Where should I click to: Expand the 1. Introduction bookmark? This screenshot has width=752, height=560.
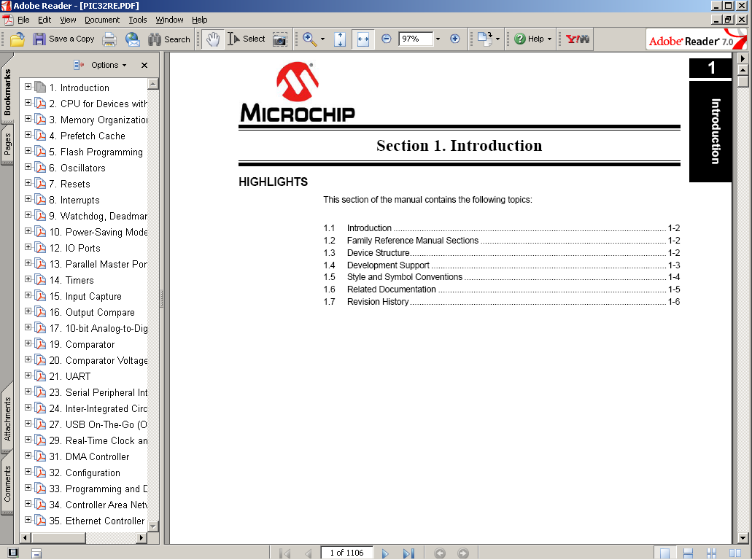coord(28,87)
